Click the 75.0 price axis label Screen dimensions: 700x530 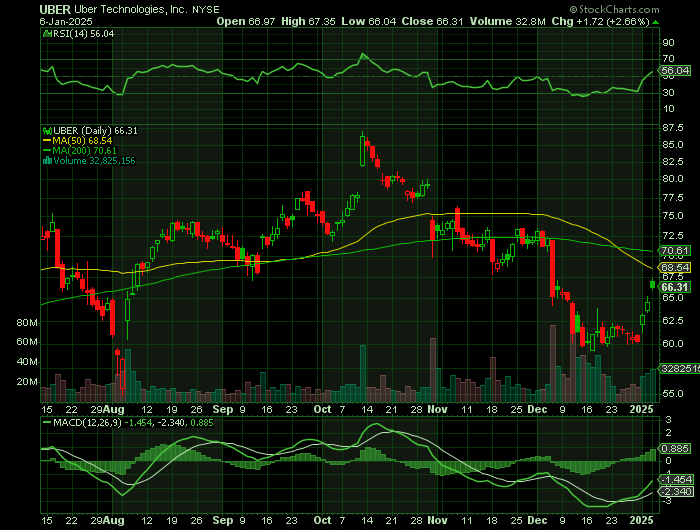(x=673, y=216)
